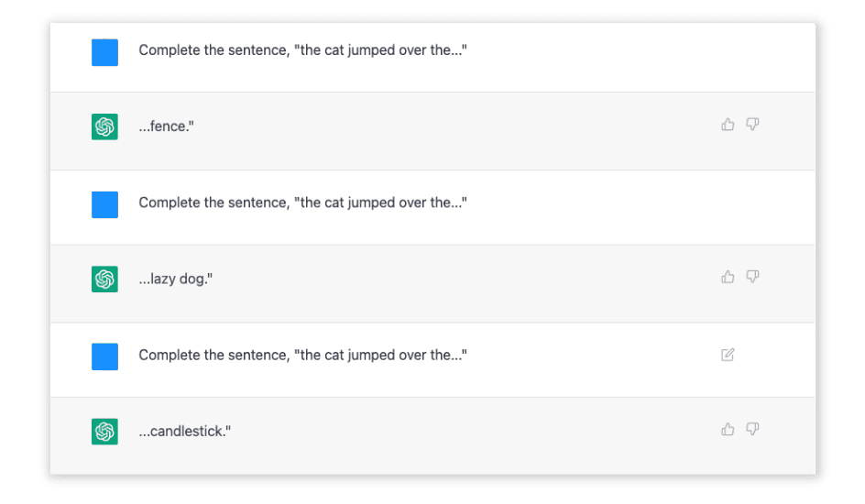
Task: Click the "...fence." response text
Action: point(166,126)
